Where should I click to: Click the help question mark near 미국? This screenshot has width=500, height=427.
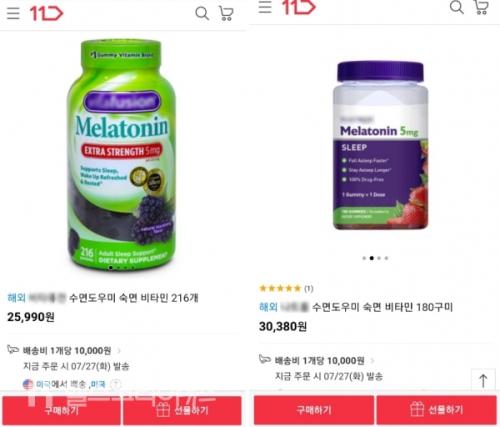click(x=115, y=384)
